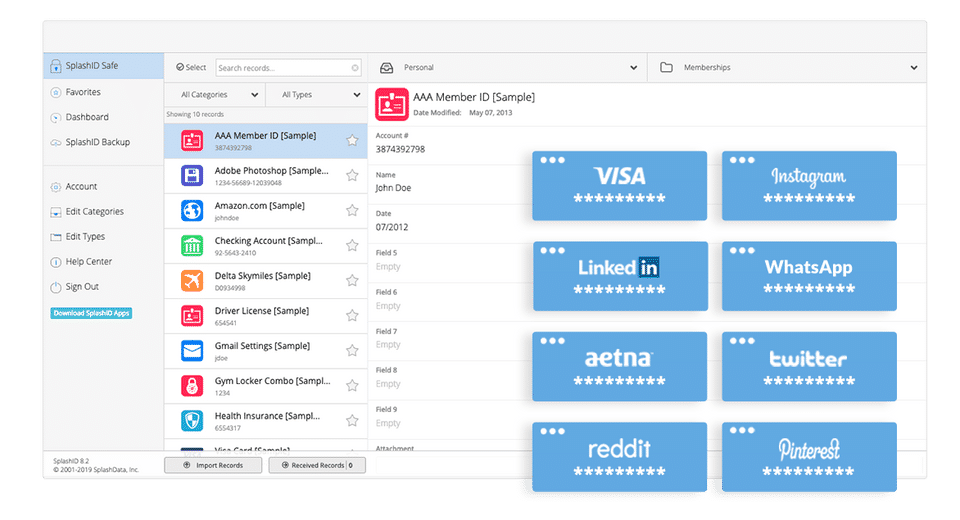Toggle favorite star on Health Insurance record

(352, 420)
